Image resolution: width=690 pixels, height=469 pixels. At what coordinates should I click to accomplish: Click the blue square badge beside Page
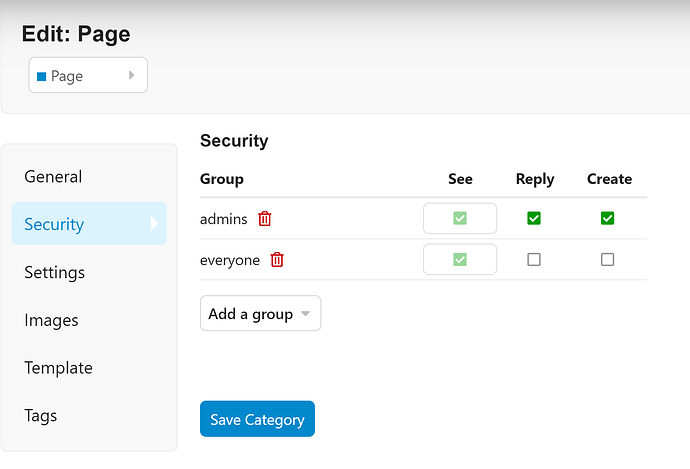(41, 77)
